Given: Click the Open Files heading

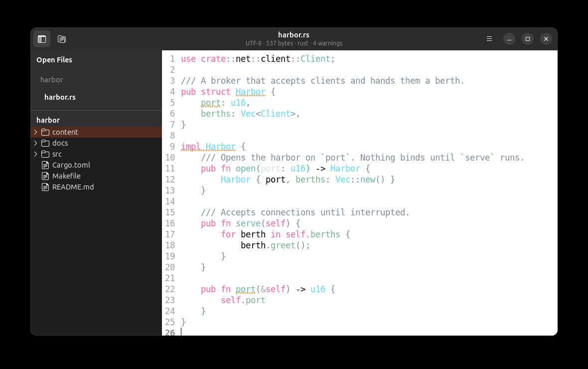Looking at the screenshot, I should [x=54, y=60].
